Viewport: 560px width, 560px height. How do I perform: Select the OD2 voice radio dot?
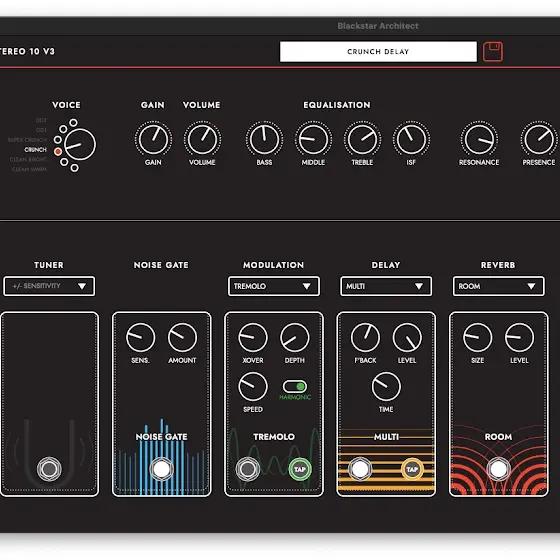coord(73,122)
